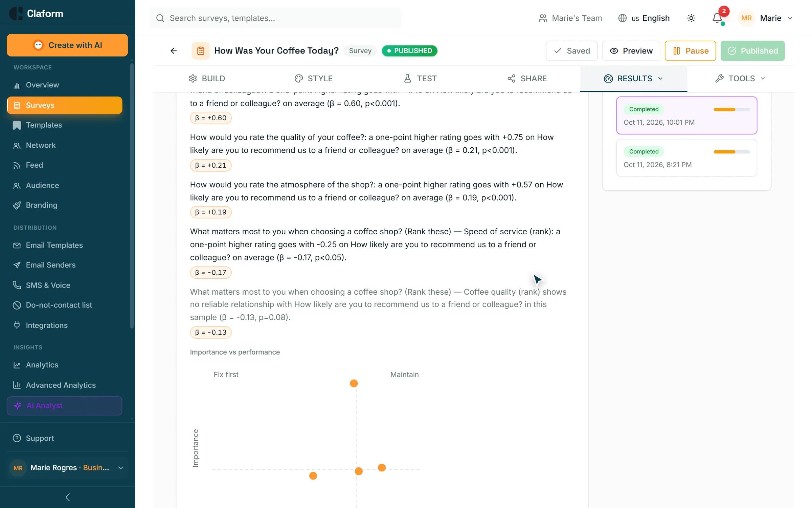Open notifications bell icon
The height and width of the screenshot is (508, 812).
[x=717, y=18]
